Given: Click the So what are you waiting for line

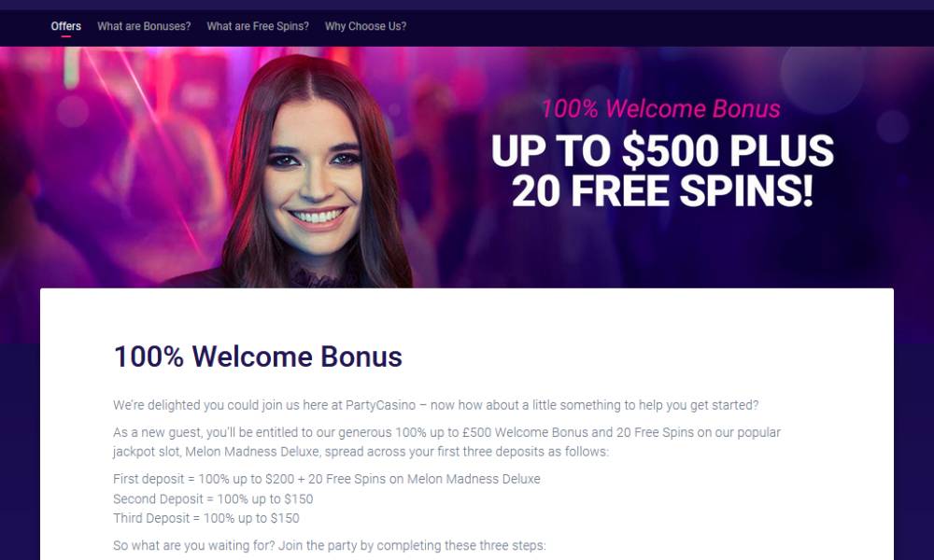Looking at the screenshot, I should 330,546.
